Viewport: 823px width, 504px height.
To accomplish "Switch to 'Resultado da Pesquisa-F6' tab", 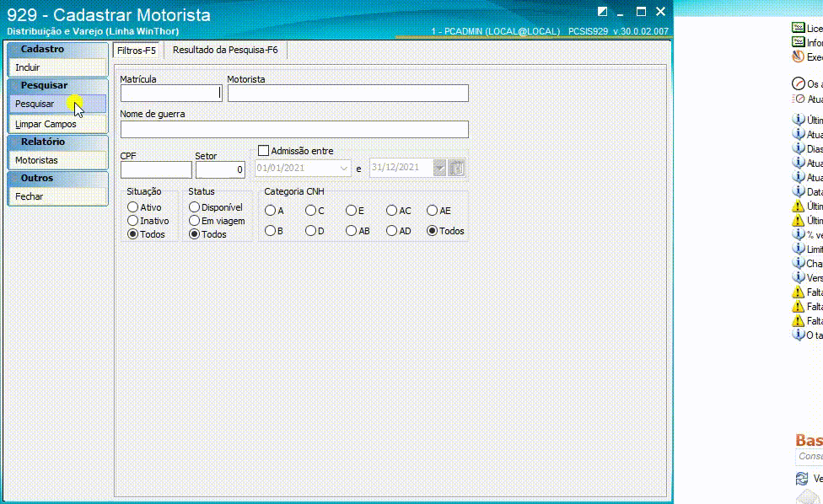I will coord(225,50).
